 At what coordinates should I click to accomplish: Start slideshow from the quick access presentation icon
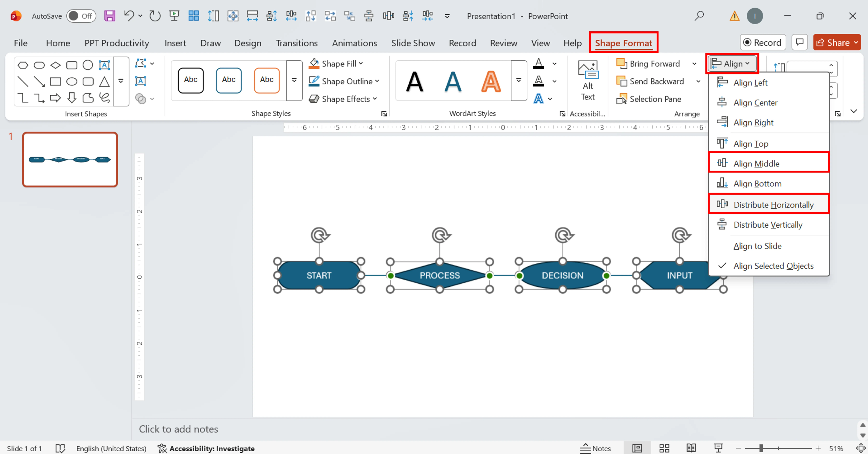click(174, 16)
